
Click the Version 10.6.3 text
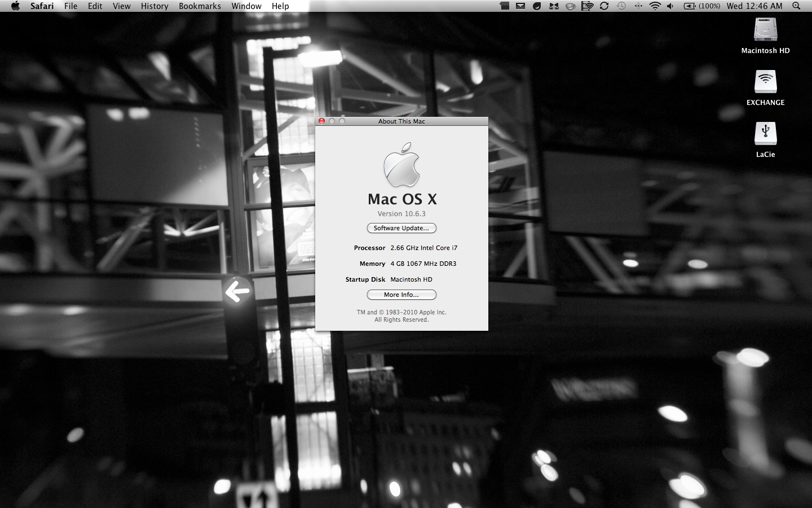pos(401,213)
